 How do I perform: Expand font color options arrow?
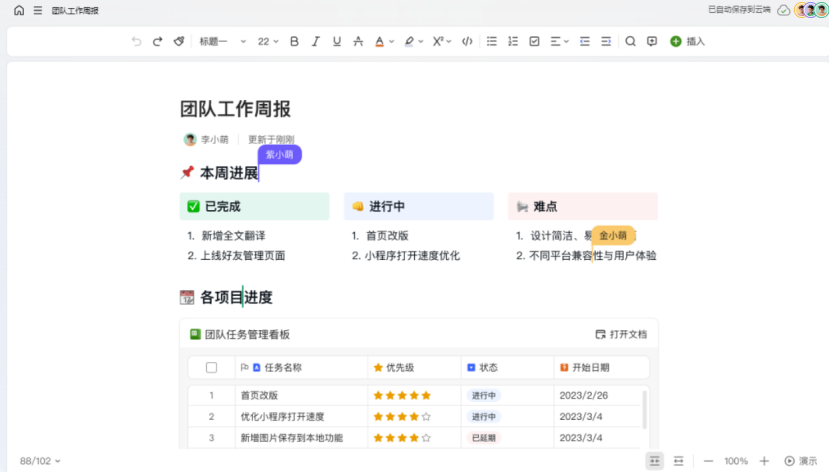(392, 41)
